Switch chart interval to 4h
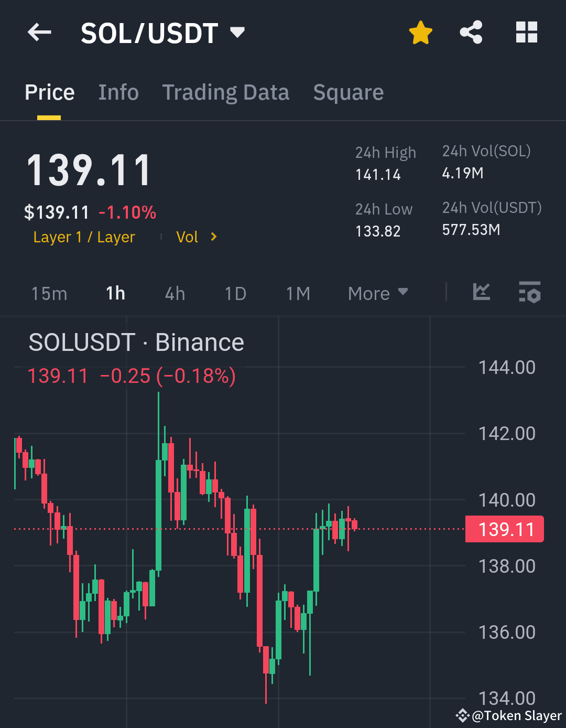This screenshot has height=728, width=566. point(175,293)
